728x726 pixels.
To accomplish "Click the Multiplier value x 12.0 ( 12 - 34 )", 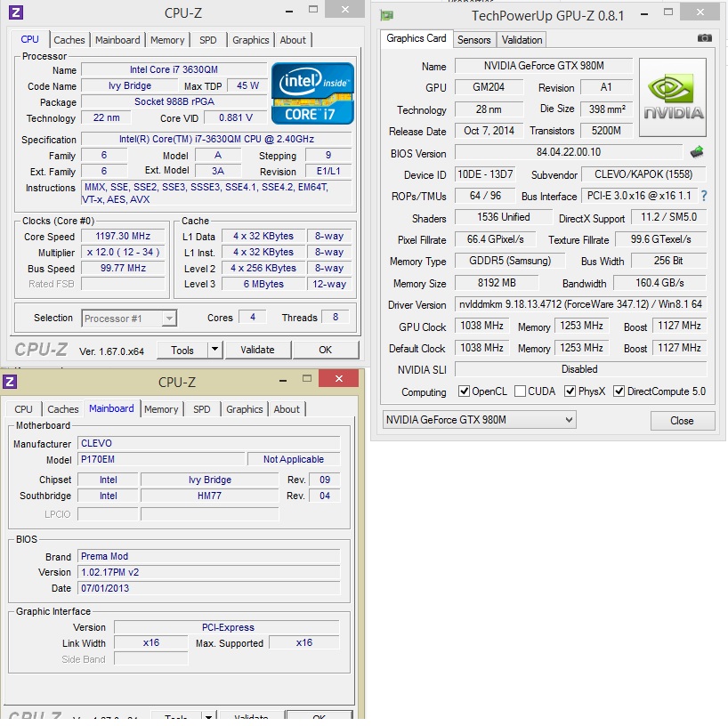I will point(123,252).
